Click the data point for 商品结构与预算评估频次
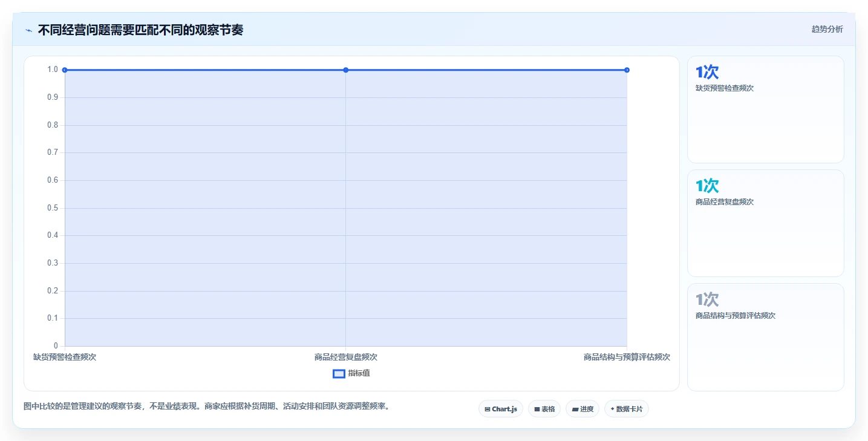Image resolution: width=868 pixels, height=441 pixels. 627,70
